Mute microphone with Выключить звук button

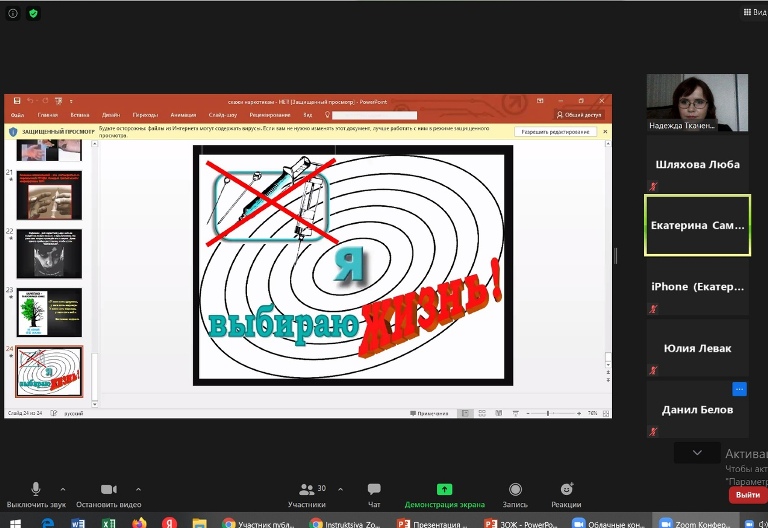pos(36,489)
